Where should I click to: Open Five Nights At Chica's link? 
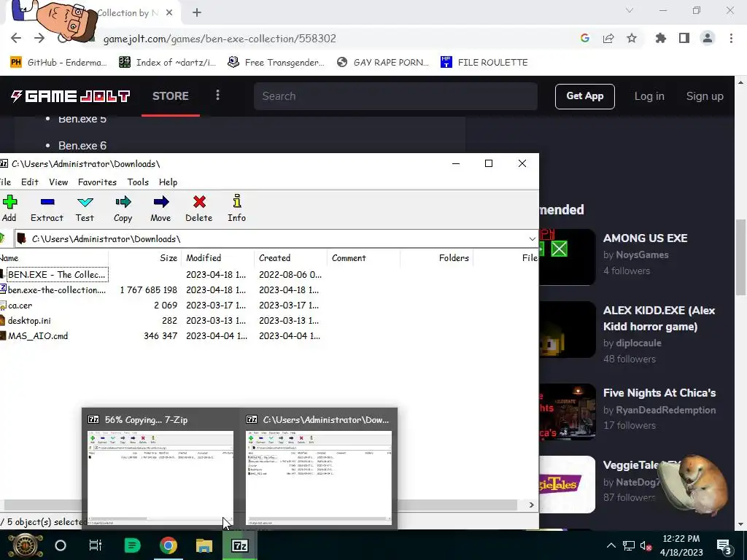tap(659, 393)
